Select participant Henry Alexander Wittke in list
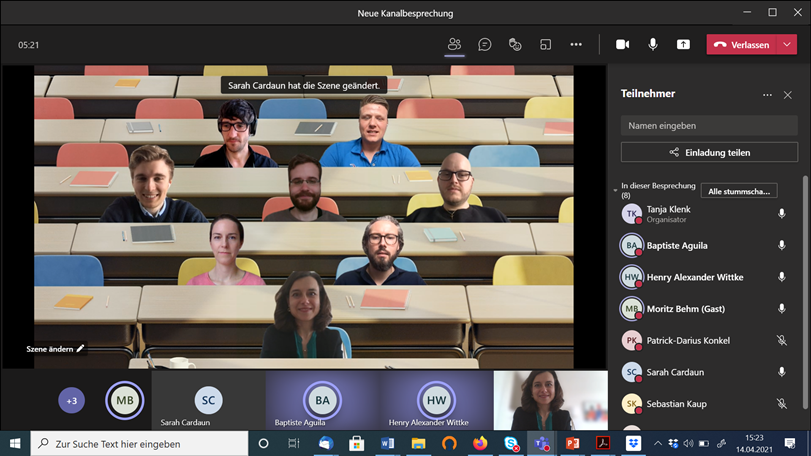This screenshot has width=811, height=456. coord(709,277)
